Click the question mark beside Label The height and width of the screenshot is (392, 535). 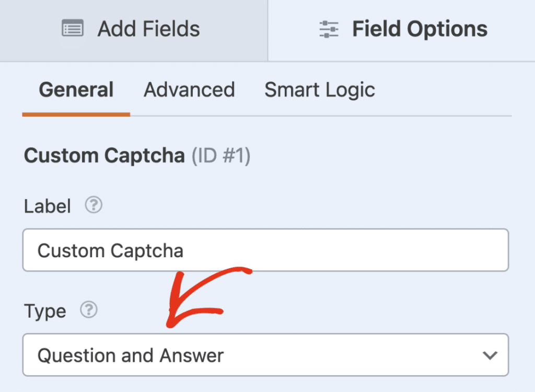(94, 205)
